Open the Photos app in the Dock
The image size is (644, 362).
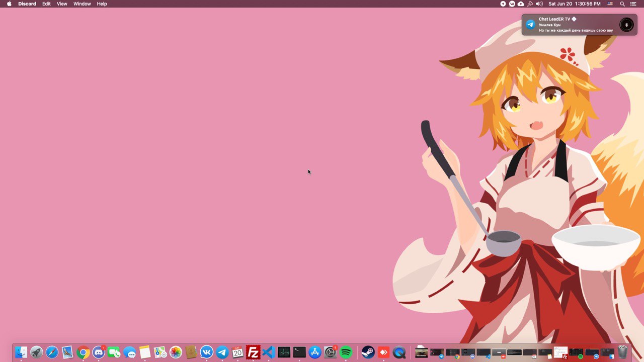176,352
